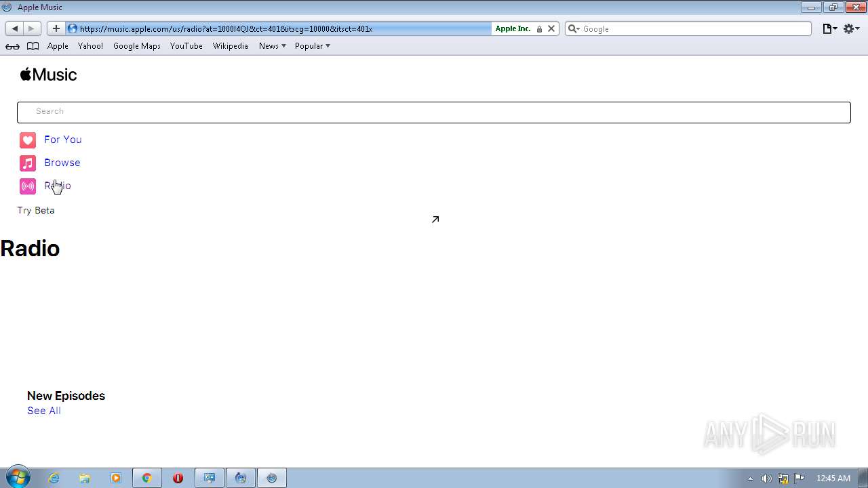868x488 pixels.
Task: Open the For You section
Action: coord(63,140)
